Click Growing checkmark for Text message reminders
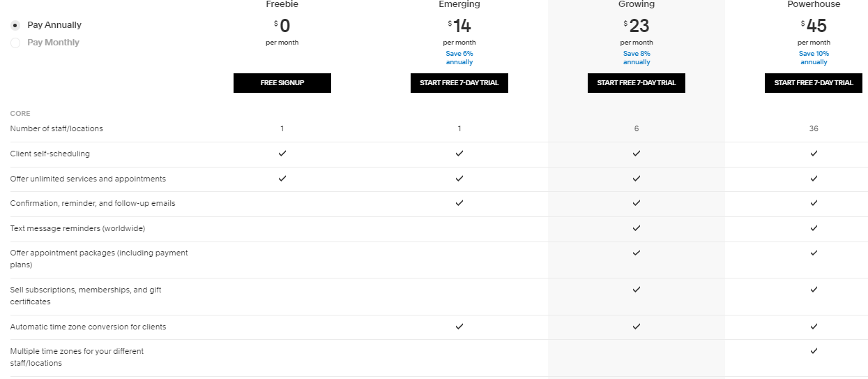 (637, 228)
